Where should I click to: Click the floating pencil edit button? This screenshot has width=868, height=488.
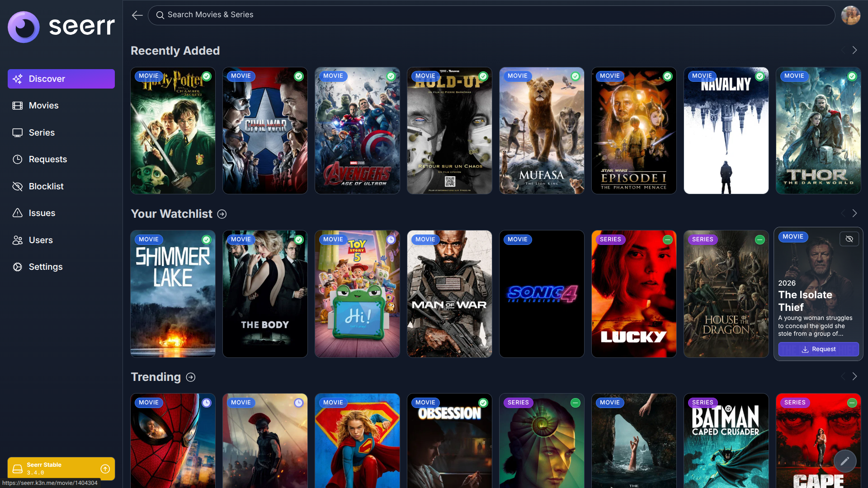(844, 461)
